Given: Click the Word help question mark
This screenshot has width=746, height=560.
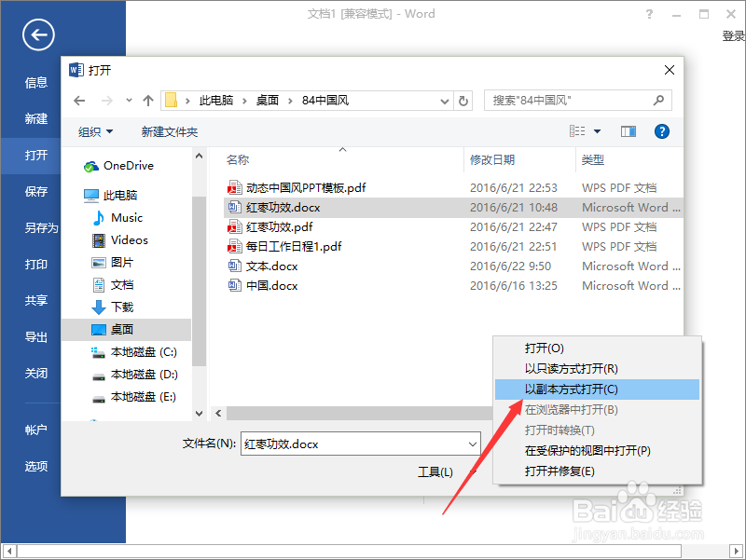Looking at the screenshot, I should (x=649, y=14).
